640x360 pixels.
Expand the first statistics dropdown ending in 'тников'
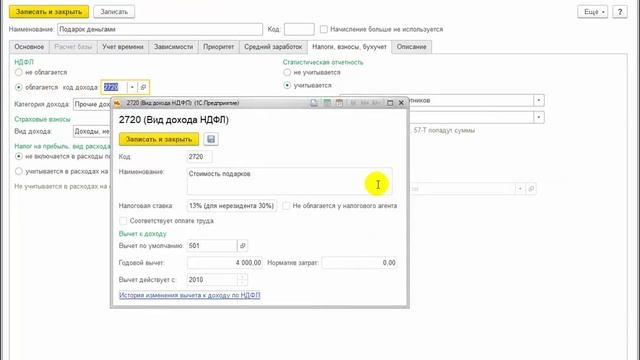coord(539,100)
